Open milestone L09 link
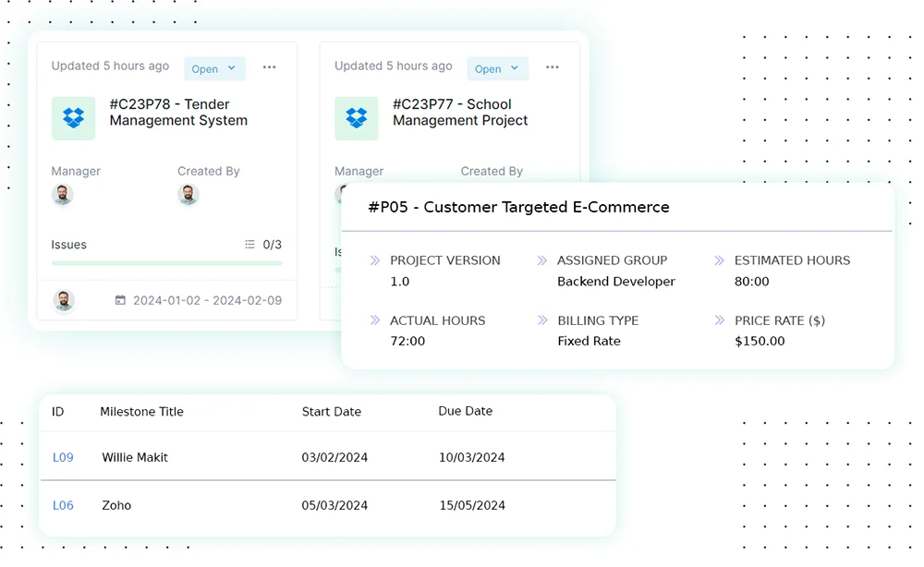The width and height of the screenshot is (924, 567). pos(62,457)
